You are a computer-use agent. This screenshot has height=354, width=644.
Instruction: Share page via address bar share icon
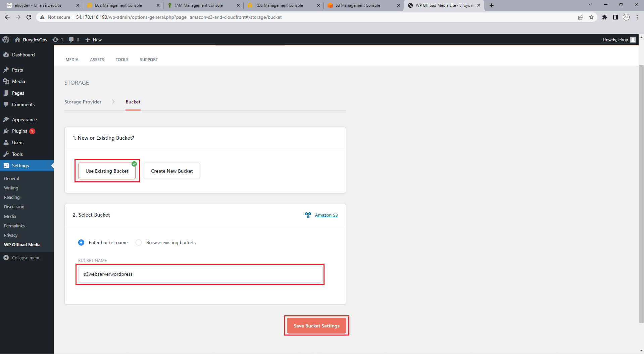tap(581, 17)
